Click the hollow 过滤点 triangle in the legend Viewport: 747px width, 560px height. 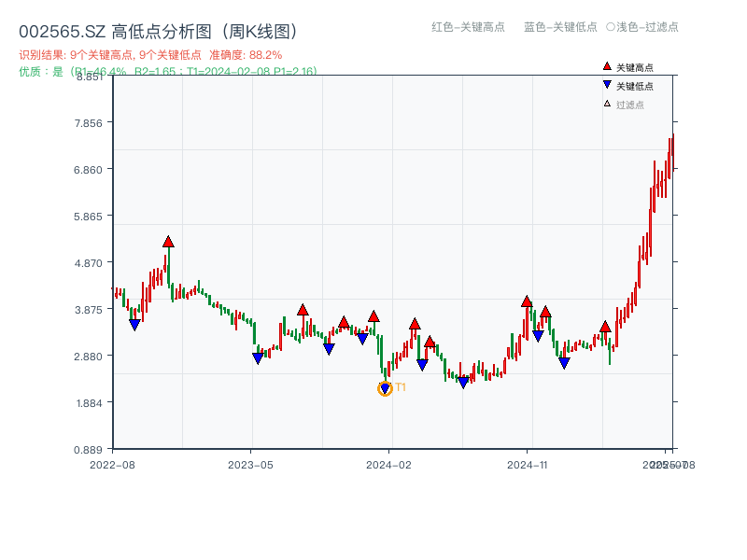(x=607, y=104)
